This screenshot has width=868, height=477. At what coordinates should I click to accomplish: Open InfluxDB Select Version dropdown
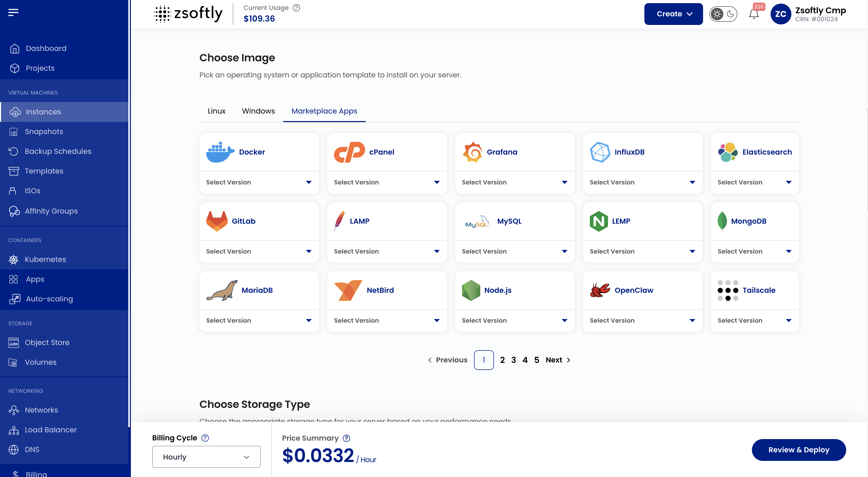click(x=643, y=182)
